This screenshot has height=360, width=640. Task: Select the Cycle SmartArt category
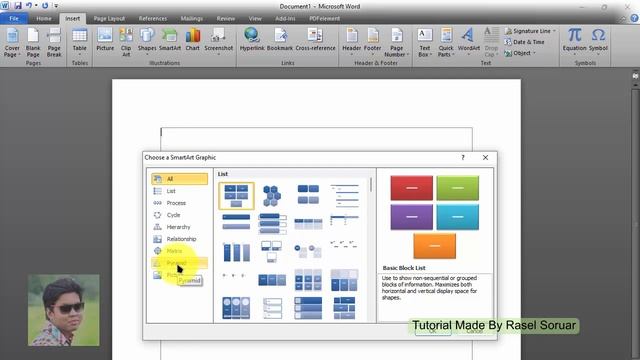[179, 215]
